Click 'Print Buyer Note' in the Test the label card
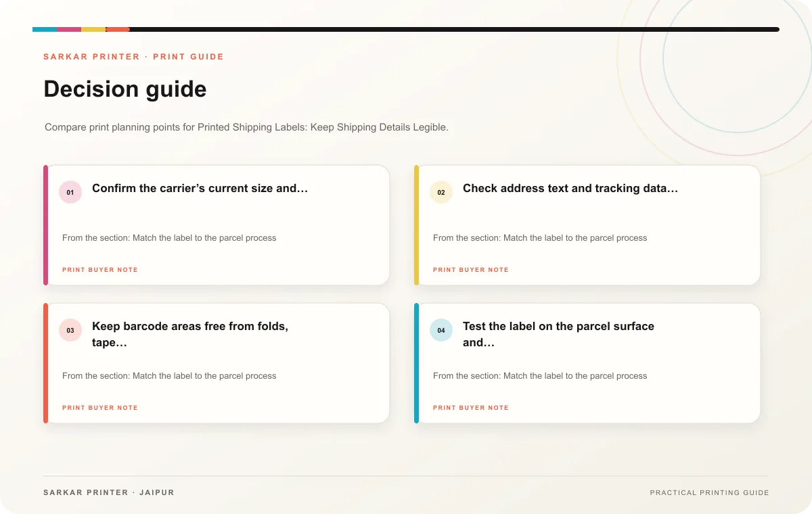The height and width of the screenshot is (514, 812). 471,408
